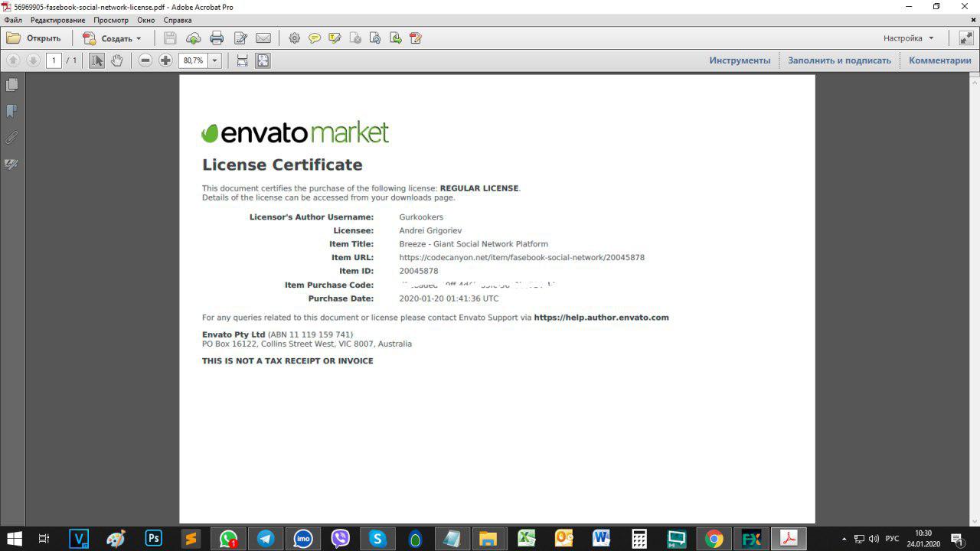Open Windows Start menu
The height and width of the screenshot is (551, 980).
click(x=14, y=539)
